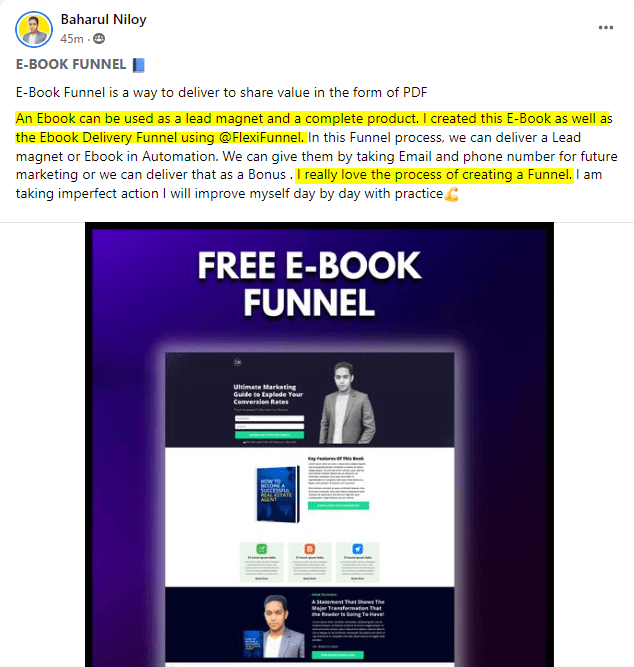The width and height of the screenshot is (634, 667).
Task: Click the green button under Key Features
Action: point(338,505)
